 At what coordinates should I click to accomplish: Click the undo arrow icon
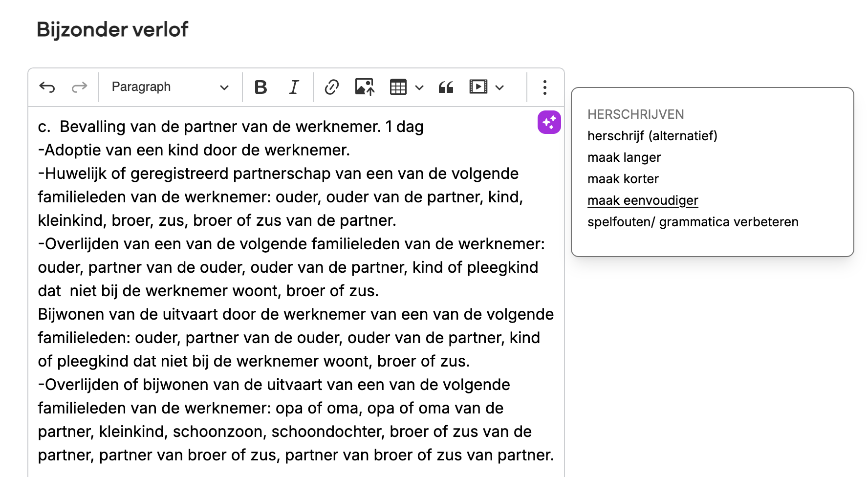point(47,87)
